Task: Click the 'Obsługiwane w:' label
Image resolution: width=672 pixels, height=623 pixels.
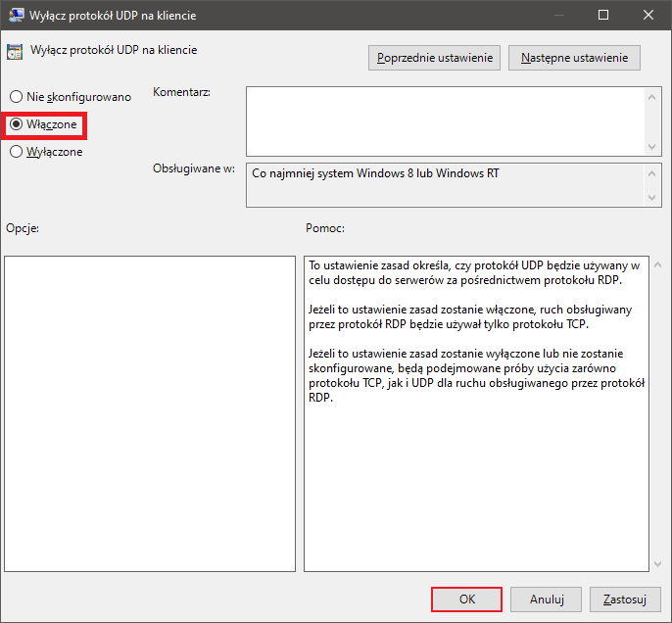Action: [194, 168]
